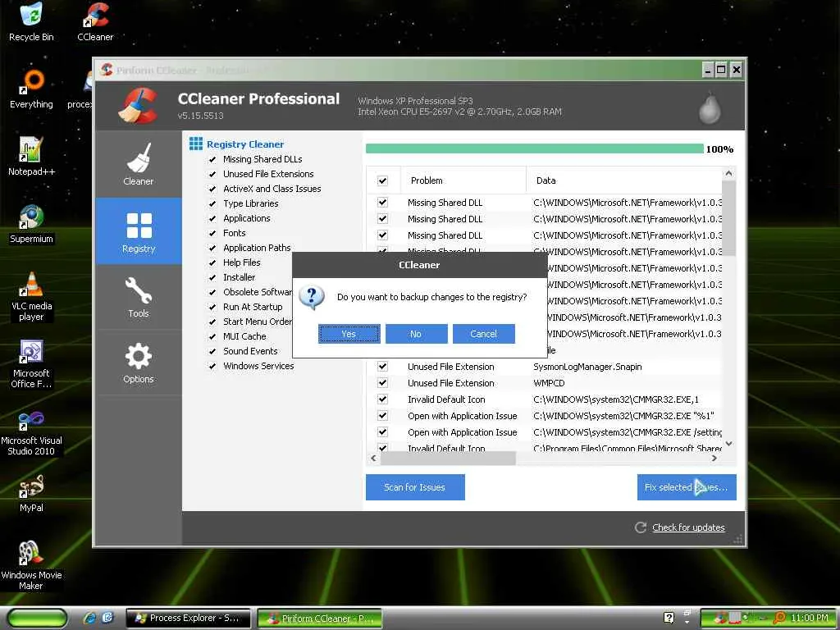The image size is (840, 630).
Task: Select the Invalid Default Icon CMMGR32.EXE,1 row
Action: [545, 399]
